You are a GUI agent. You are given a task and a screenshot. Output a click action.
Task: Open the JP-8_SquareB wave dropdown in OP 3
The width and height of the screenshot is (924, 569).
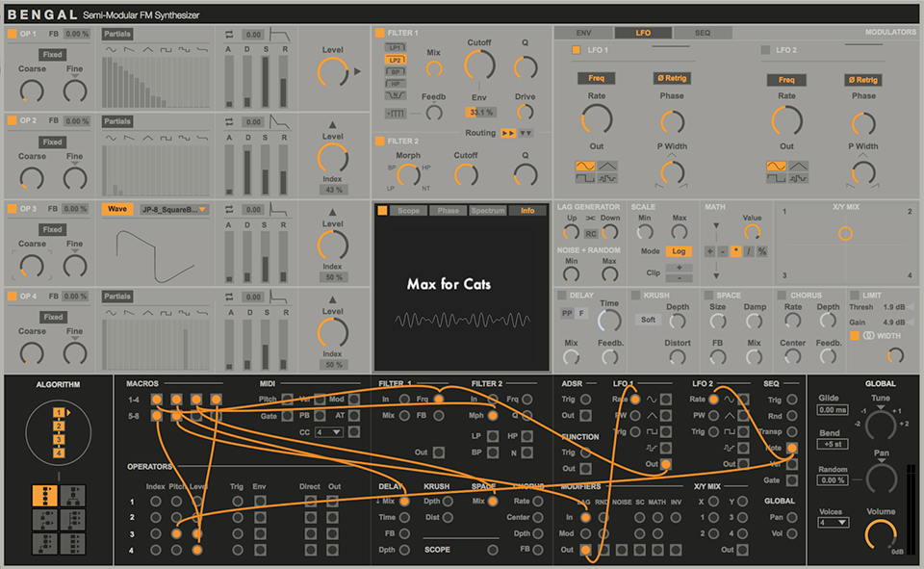click(174, 209)
